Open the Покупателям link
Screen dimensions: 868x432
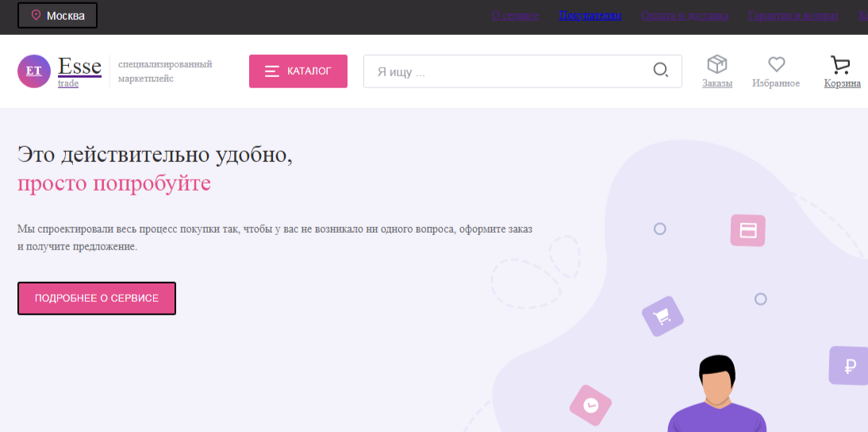(x=590, y=16)
